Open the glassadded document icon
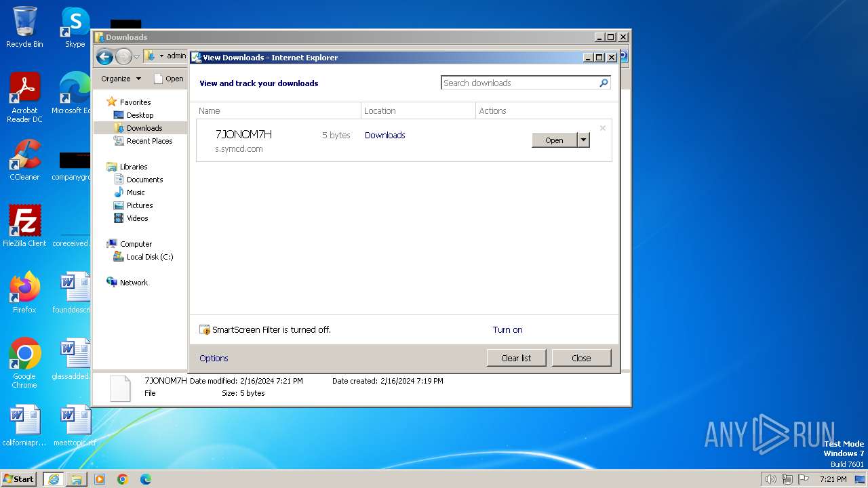The width and height of the screenshot is (868, 488). (x=73, y=359)
